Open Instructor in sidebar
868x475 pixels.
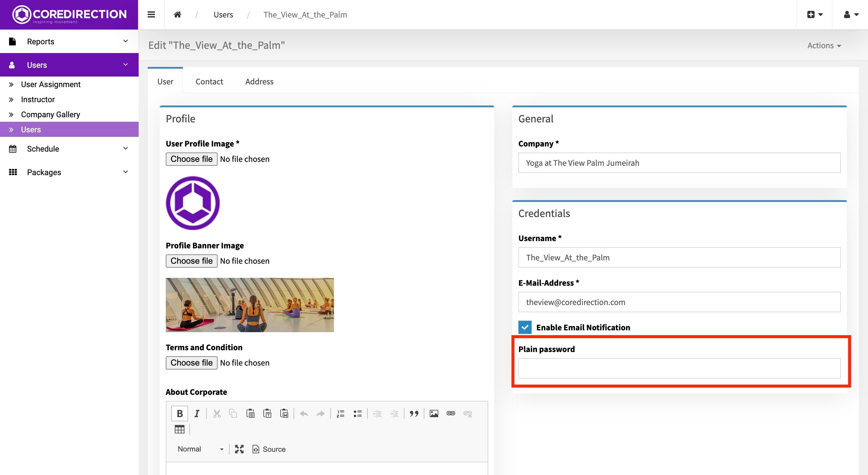click(69, 99)
